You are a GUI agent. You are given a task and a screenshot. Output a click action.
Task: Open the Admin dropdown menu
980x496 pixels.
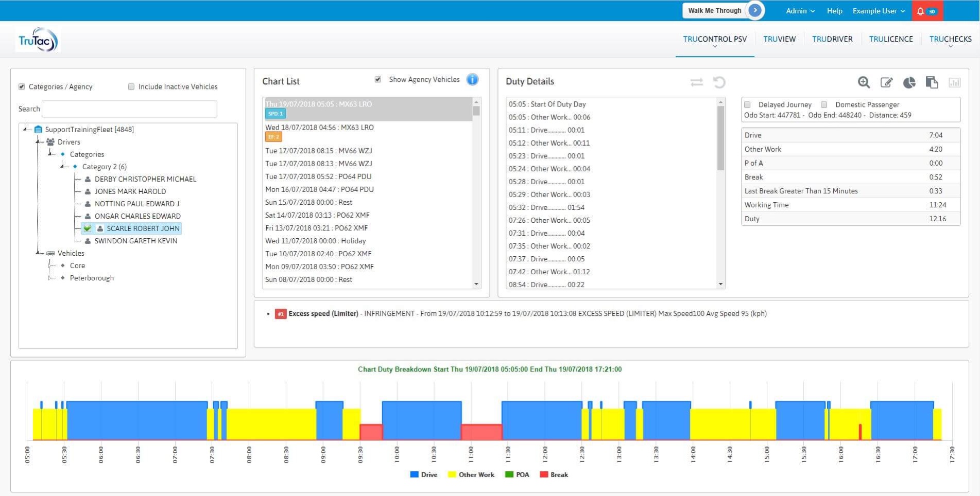pos(800,10)
